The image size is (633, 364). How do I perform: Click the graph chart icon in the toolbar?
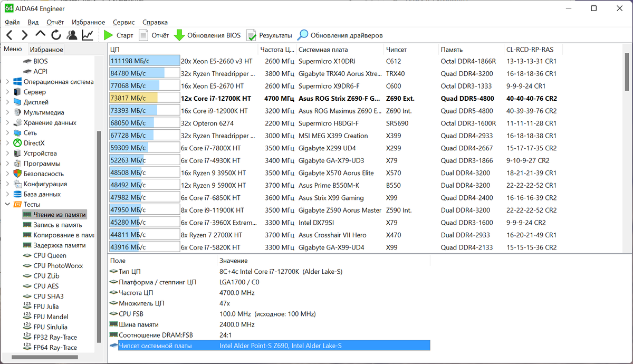88,35
